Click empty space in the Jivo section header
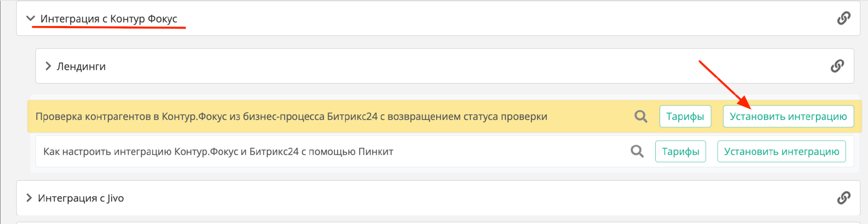Screen dimensions: 868x224 [x=434, y=198]
